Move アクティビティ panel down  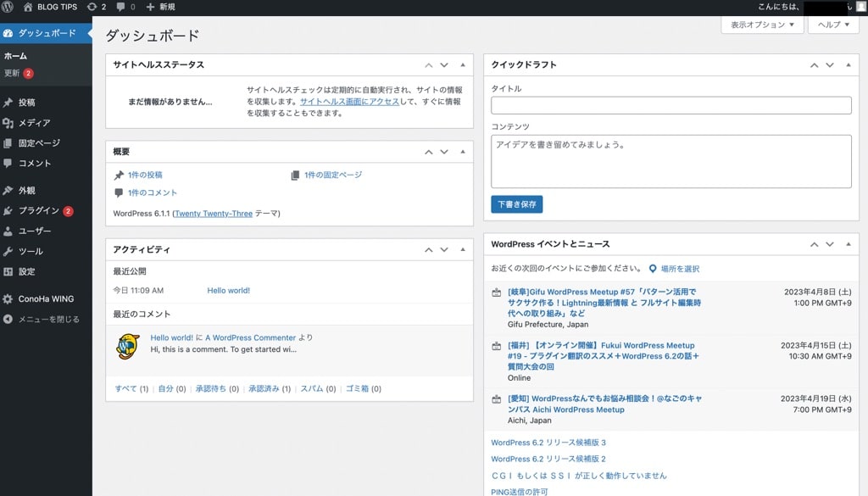point(444,249)
